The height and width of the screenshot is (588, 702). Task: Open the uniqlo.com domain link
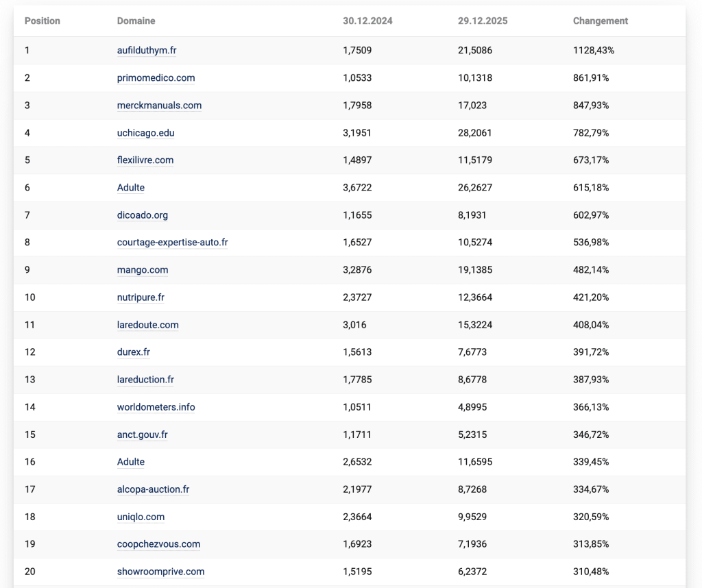tap(141, 517)
